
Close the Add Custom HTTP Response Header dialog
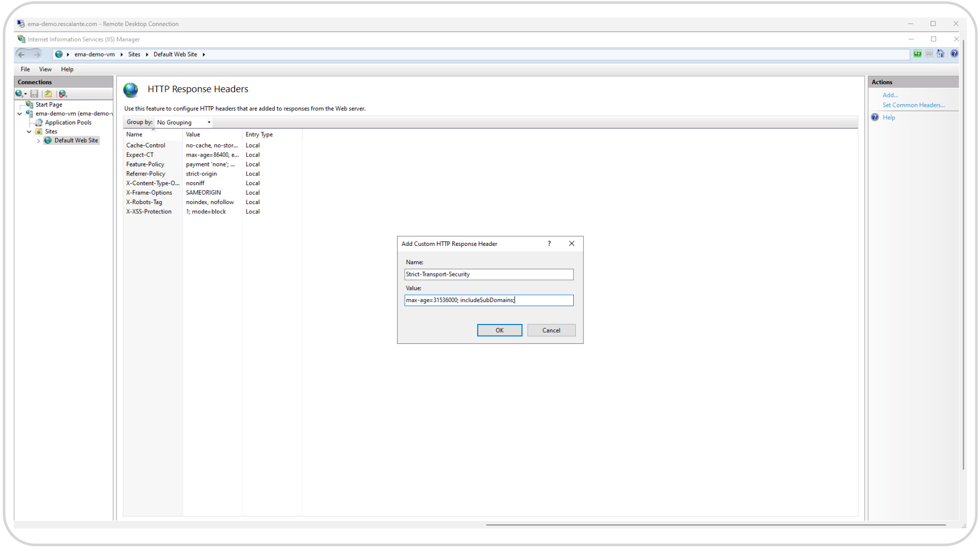[572, 244]
